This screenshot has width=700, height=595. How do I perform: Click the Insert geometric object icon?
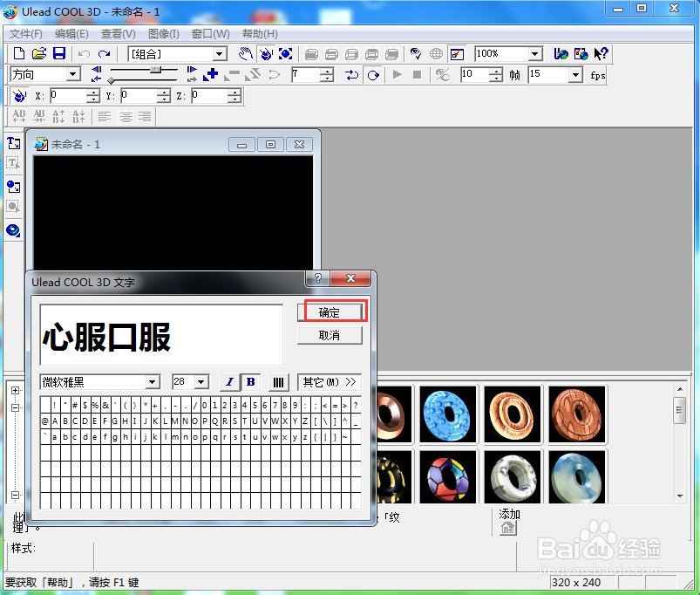pos(13,230)
